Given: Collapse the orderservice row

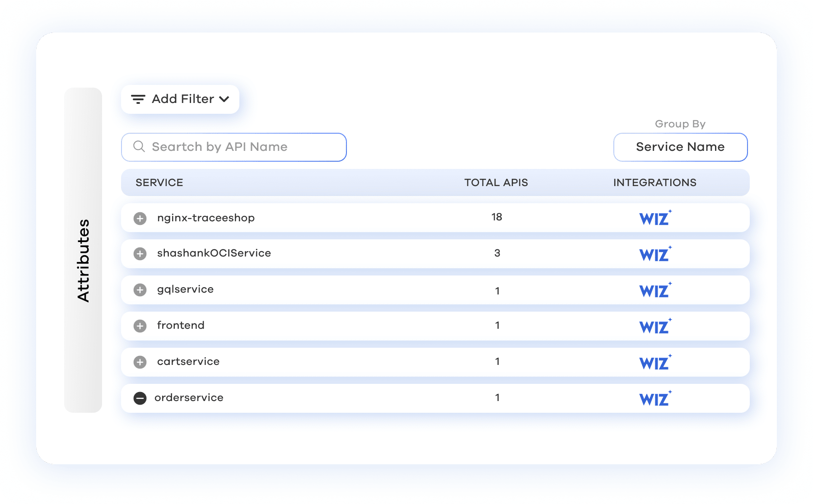Looking at the screenshot, I should click(x=140, y=398).
